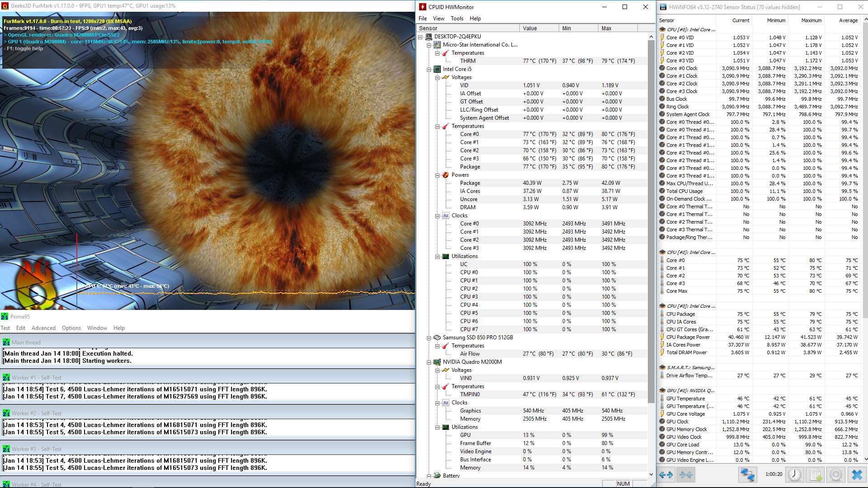Expand Battery node in HWMonitor
This screenshot has height=488, width=868.
pos(429,476)
